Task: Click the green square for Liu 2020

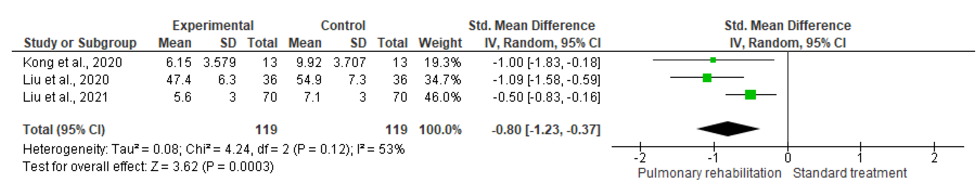Action: click(707, 78)
